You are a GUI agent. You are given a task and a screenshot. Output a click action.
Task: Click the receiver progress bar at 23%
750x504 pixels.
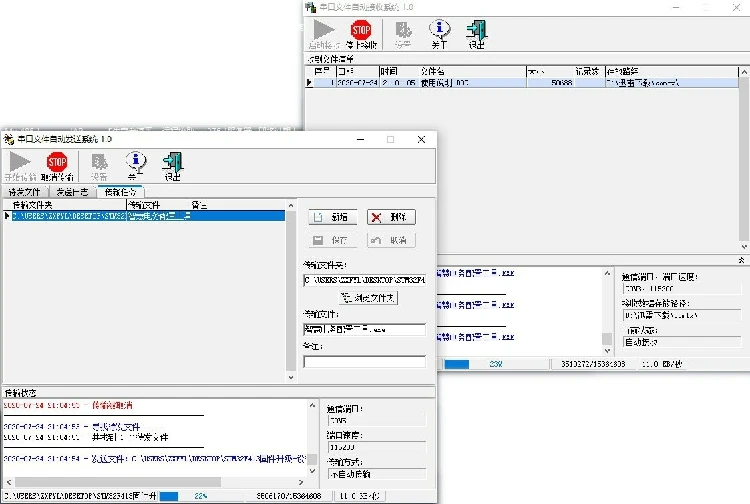(496, 364)
